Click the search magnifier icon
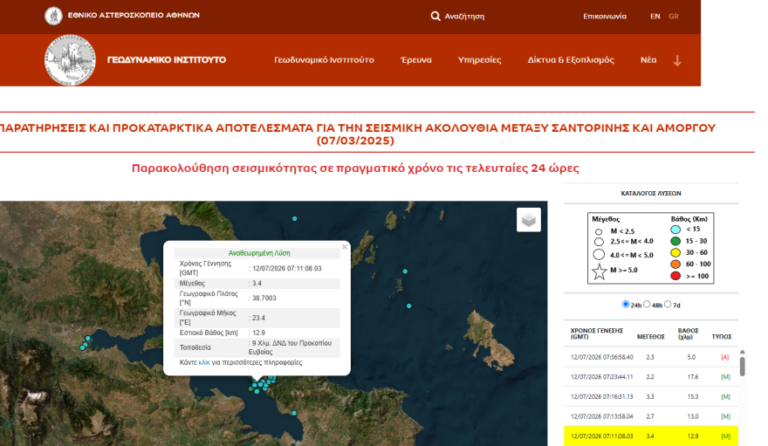This screenshot has width=768, height=446. (435, 16)
